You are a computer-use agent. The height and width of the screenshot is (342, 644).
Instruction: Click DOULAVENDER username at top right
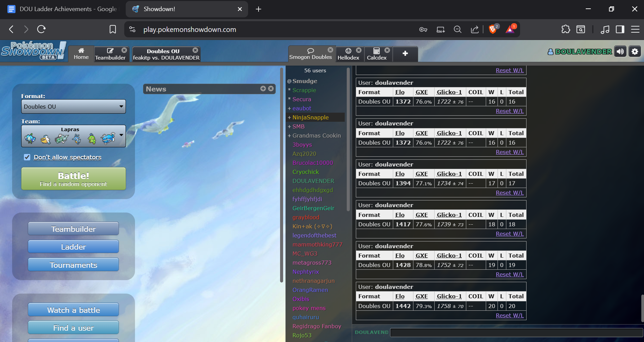[580, 51]
